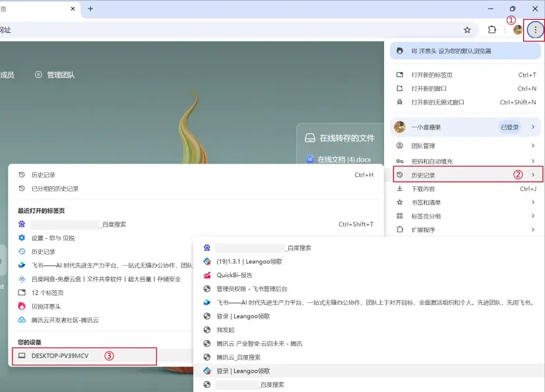
Task: Click the key icon beside 密码和自动填充
Action: 400,161
